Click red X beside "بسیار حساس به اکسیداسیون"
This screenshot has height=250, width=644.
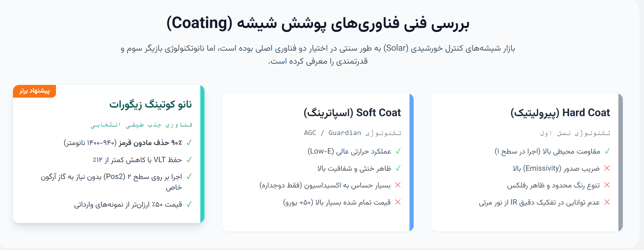tap(398, 185)
